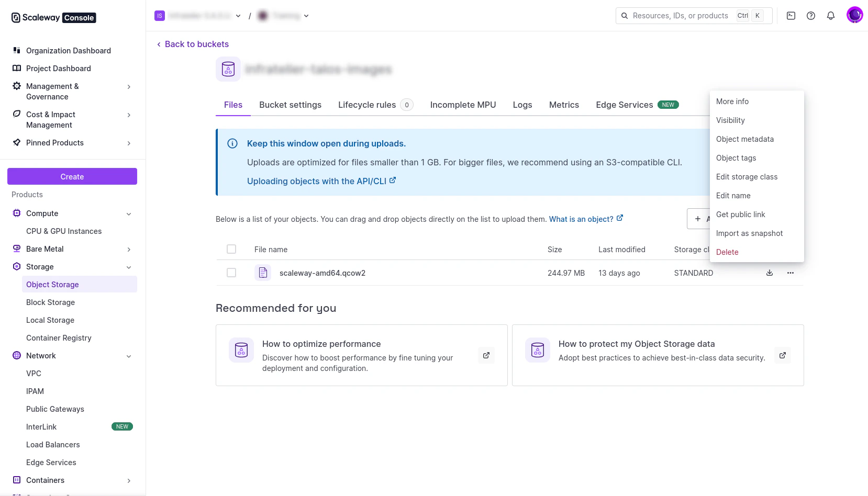Image resolution: width=868 pixels, height=496 pixels.
Task: Click the CLI/terminal icon in the top bar
Action: pos(791,16)
